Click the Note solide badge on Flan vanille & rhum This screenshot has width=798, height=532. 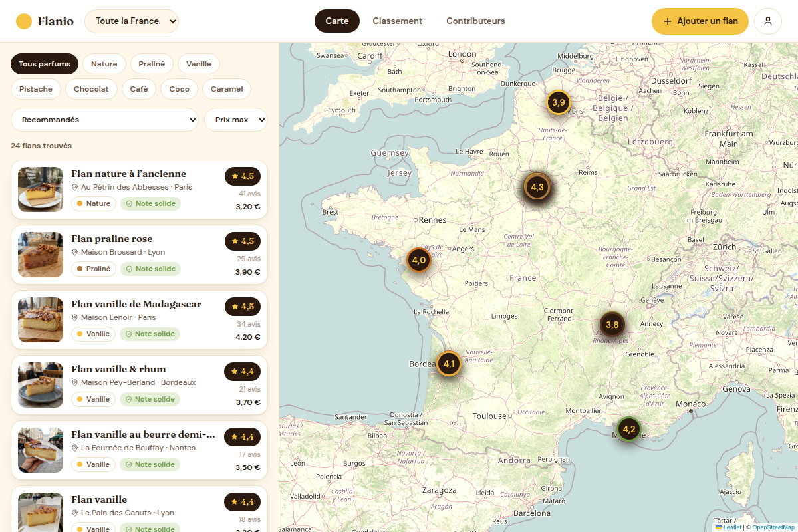pyautogui.click(x=150, y=400)
